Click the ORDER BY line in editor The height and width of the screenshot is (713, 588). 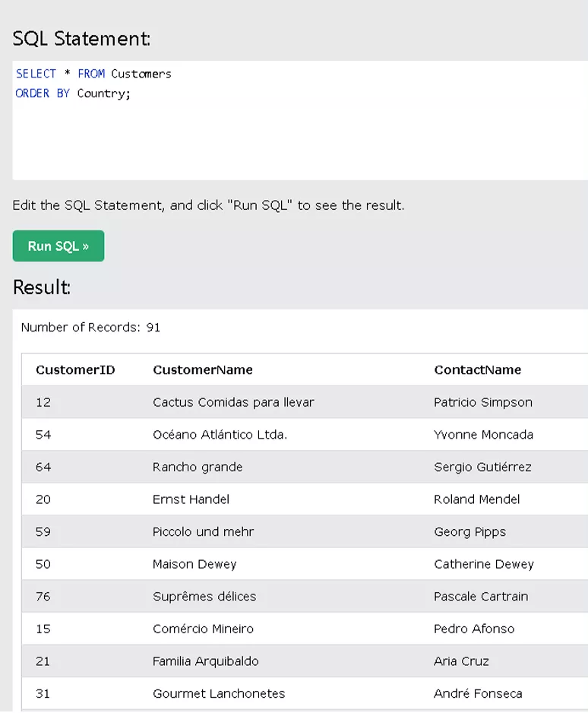pos(73,93)
